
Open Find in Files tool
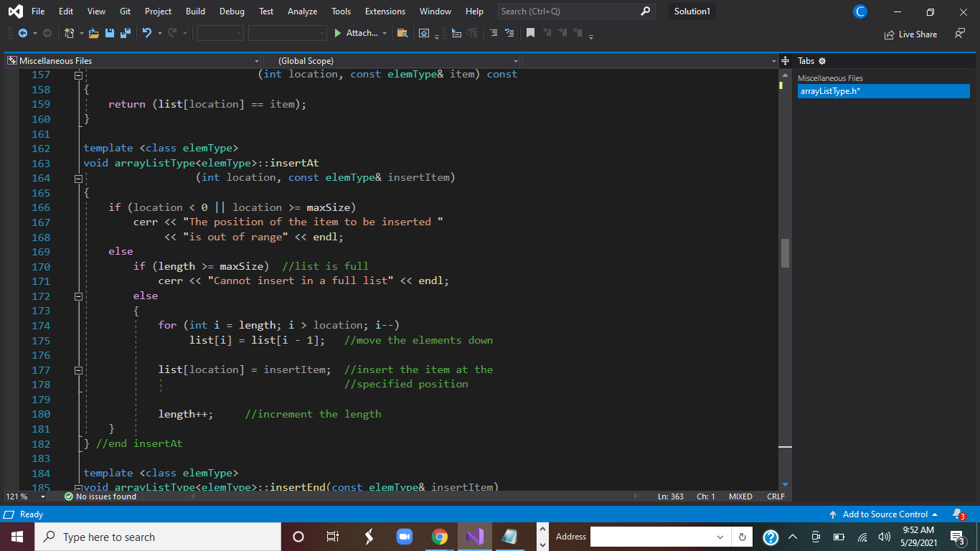click(x=402, y=33)
